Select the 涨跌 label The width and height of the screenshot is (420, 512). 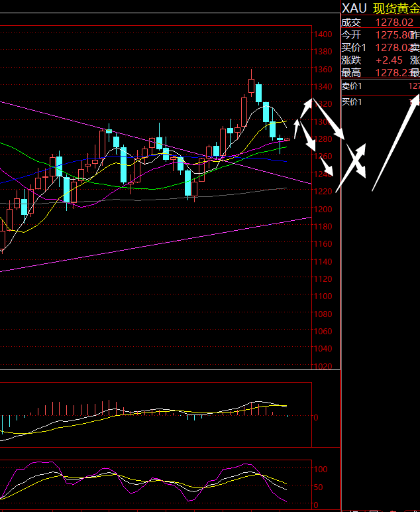pos(351,60)
